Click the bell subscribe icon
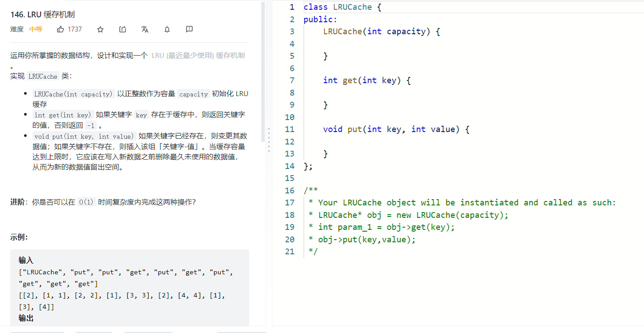Image resolution: width=644 pixels, height=333 pixels. click(x=167, y=29)
